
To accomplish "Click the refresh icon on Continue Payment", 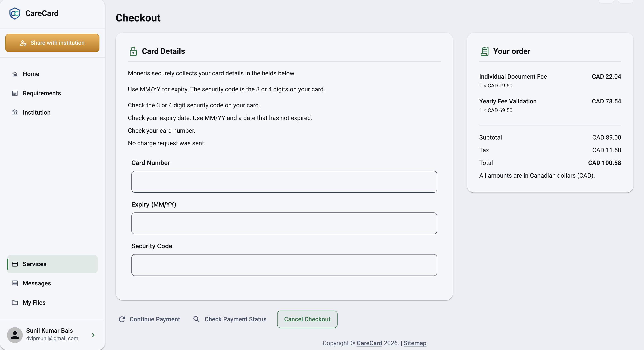I will coord(122,319).
